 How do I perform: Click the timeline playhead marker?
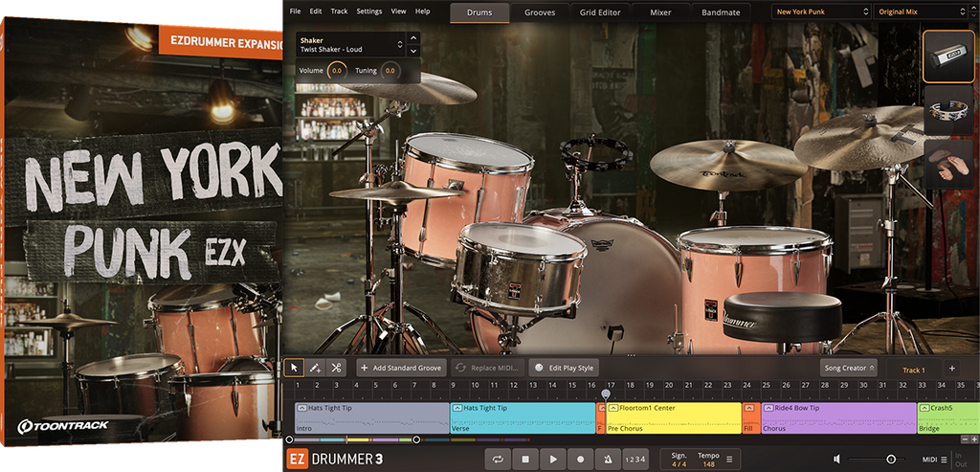point(605,393)
